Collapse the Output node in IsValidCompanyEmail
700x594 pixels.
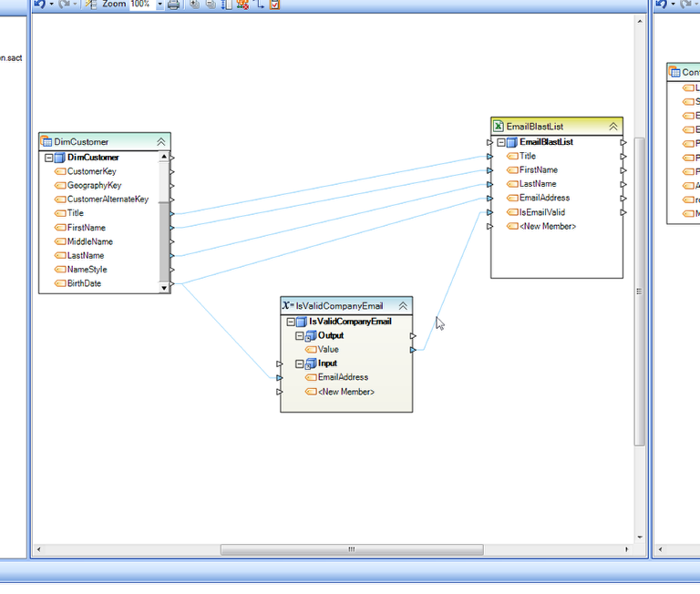pos(299,336)
